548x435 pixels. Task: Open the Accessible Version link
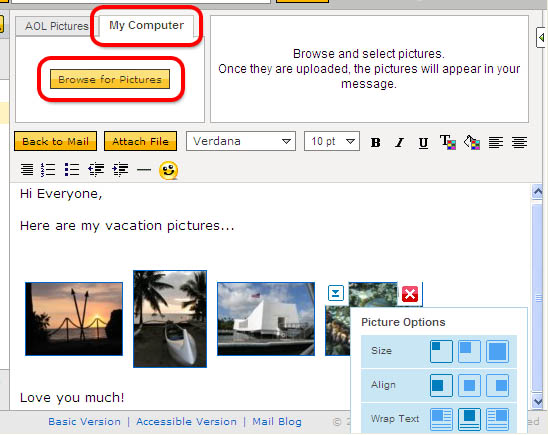tap(186, 422)
